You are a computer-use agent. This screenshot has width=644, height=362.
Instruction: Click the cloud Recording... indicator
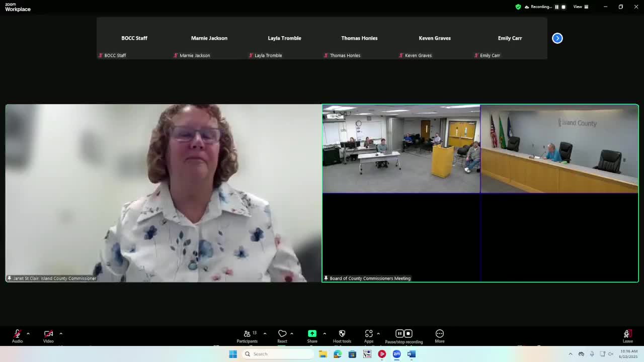[x=538, y=7]
